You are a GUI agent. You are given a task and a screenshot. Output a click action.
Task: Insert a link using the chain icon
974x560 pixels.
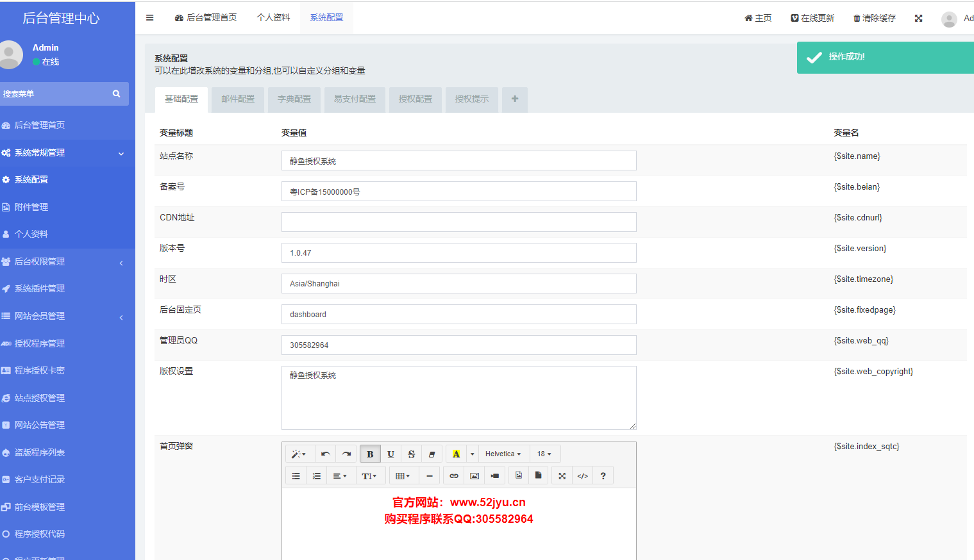click(x=454, y=476)
